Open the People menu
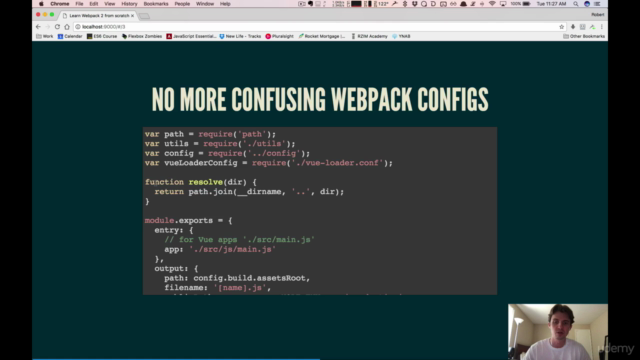This screenshot has width=640, height=360. [182, 4]
